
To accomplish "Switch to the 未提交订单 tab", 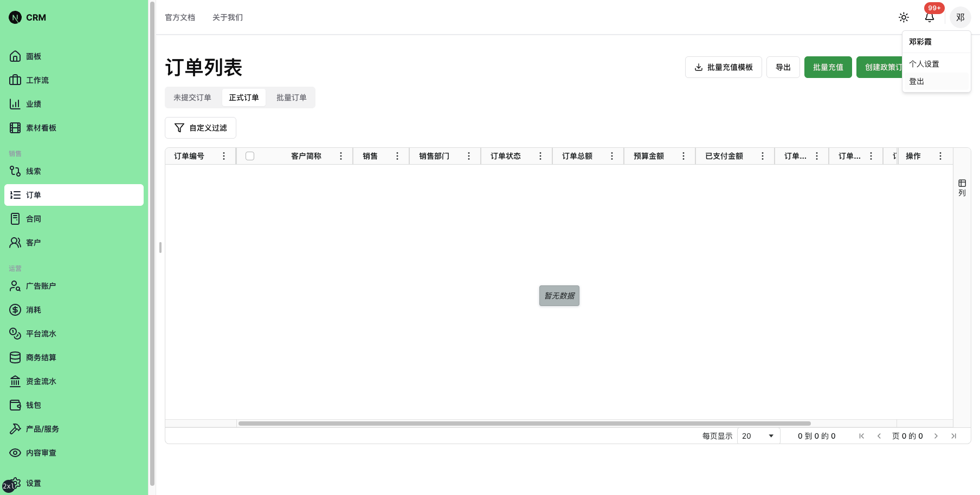I will 192,97.
